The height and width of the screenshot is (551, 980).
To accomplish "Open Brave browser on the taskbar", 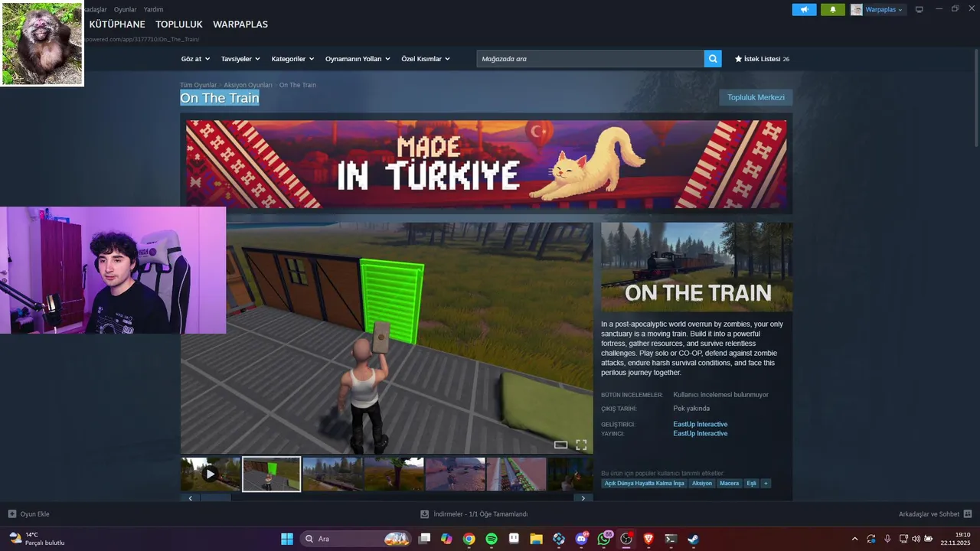I will pyautogui.click(x=648, y=539).
